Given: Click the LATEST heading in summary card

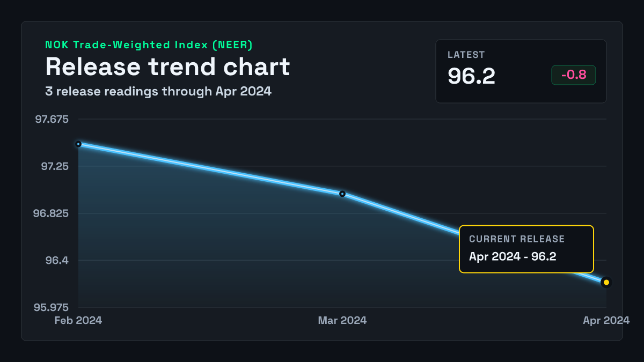Looking at the screenshot, I should tap(466, 55).
